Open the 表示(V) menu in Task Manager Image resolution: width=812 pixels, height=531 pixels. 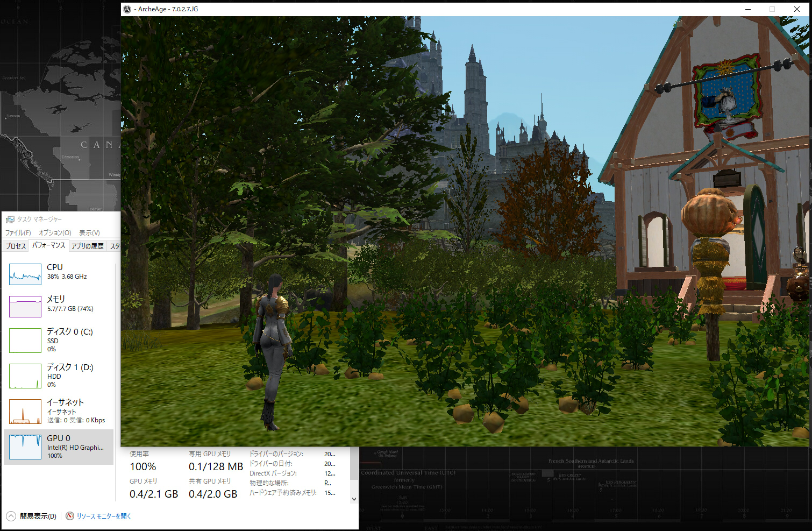(x=89, y=233)
